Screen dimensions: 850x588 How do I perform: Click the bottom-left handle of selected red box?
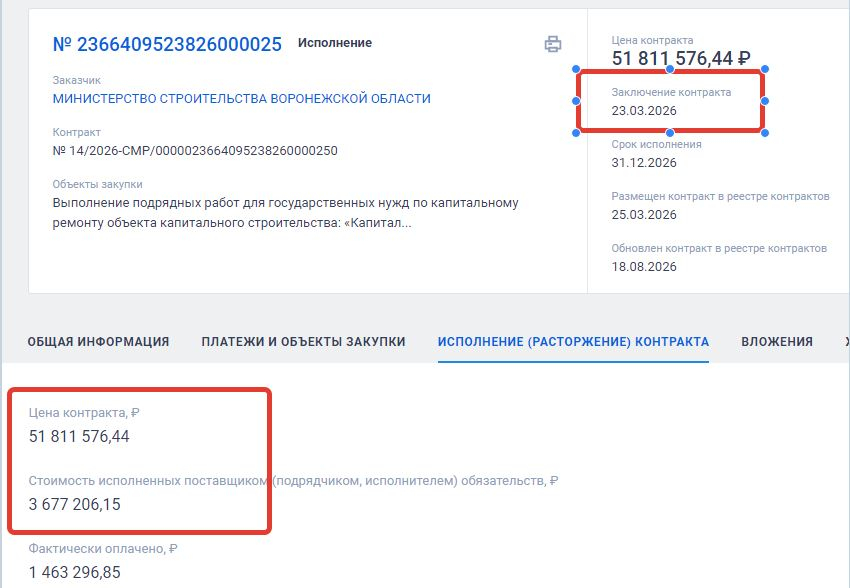[576, 133]
